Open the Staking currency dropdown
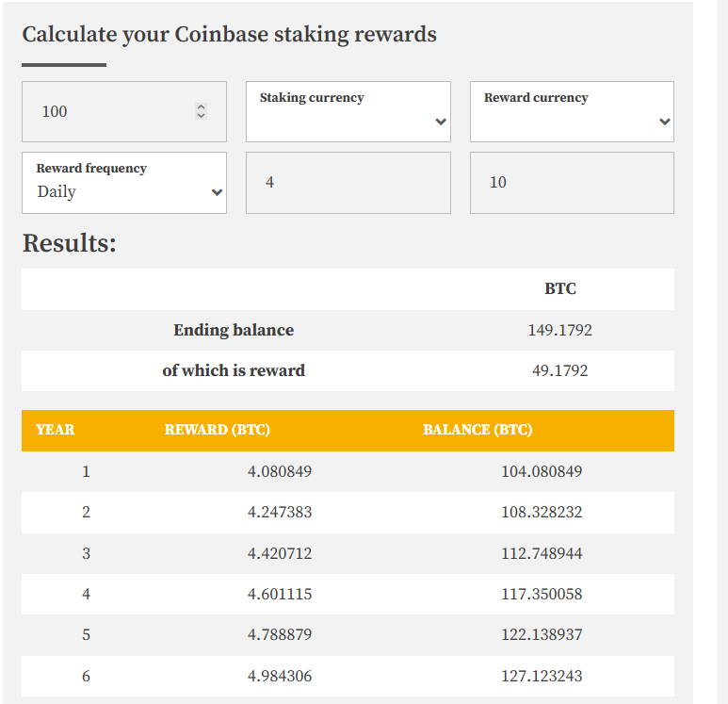The height and width of the screenshot is (704, 728). 348,111
